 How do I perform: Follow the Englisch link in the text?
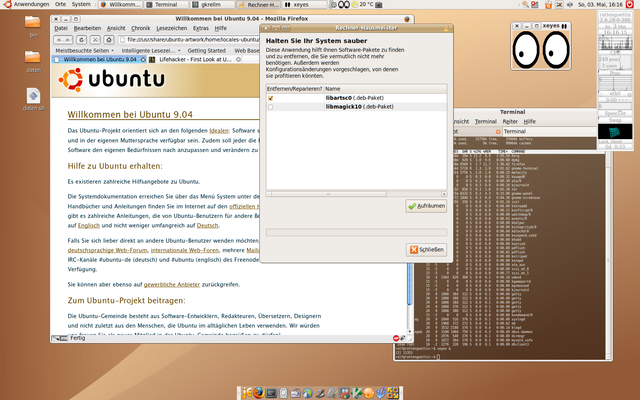click(89, 226)
